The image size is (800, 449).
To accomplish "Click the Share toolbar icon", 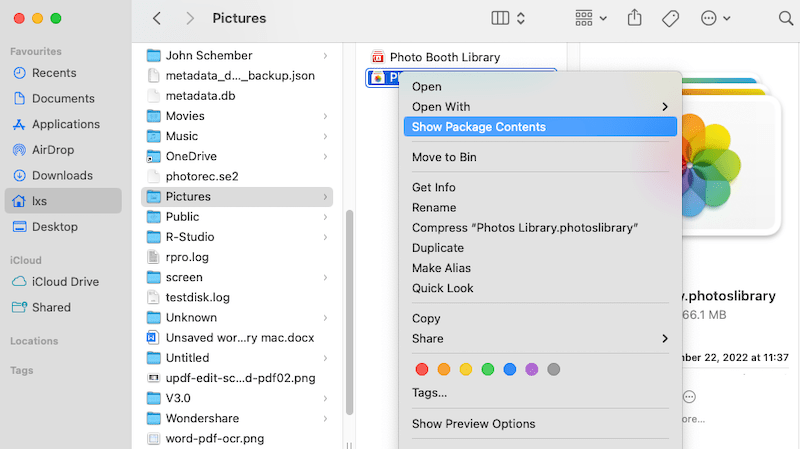I will (x=635, y=18).
